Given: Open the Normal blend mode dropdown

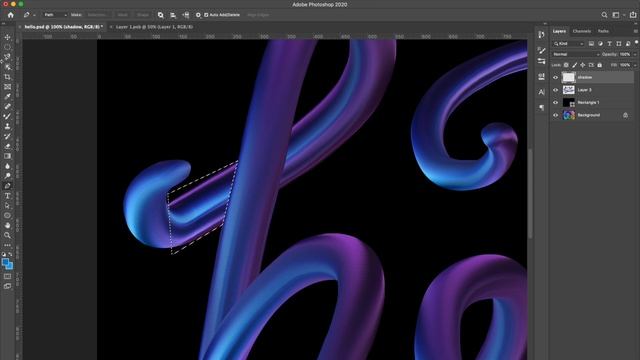Looking at the screenshot, I should tap(576, 54).
